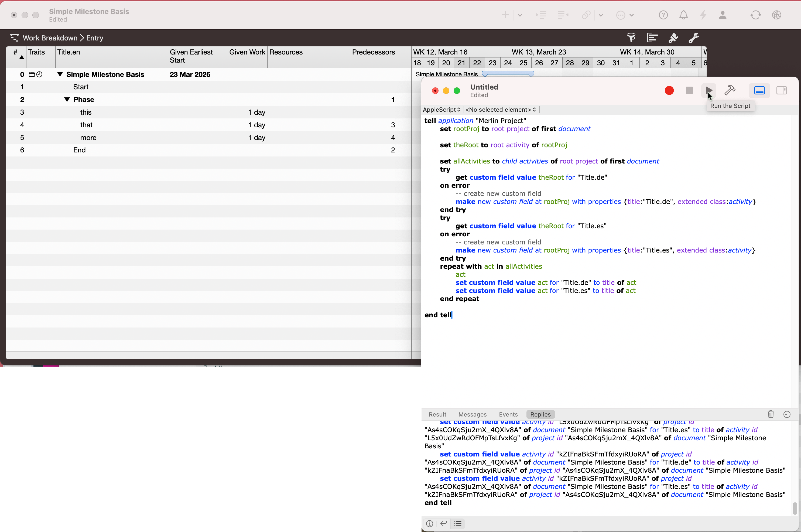Open the Gantt alignment options icon
The image size is (801, 532).
click(652, 38)
